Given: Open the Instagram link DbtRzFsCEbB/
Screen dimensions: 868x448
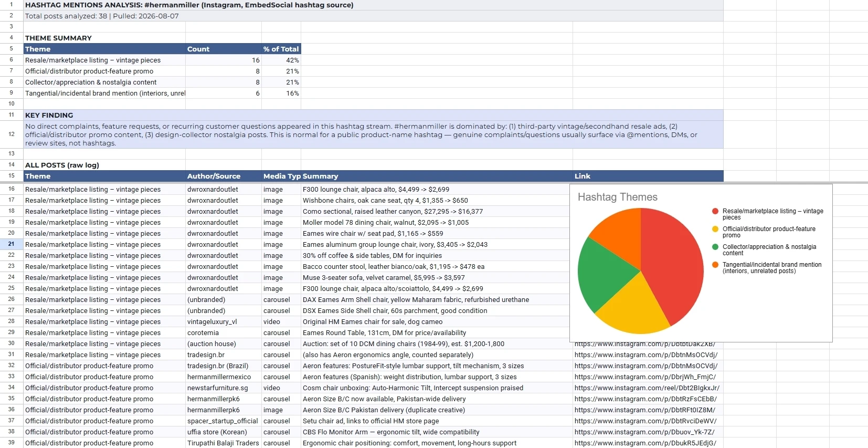Looking at the screenshot, I should [x=645, y=399].
